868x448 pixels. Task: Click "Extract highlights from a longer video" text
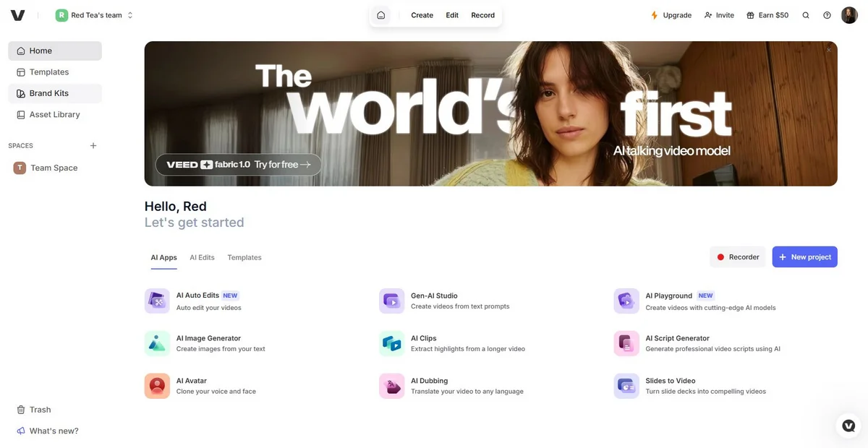point(468,349)
